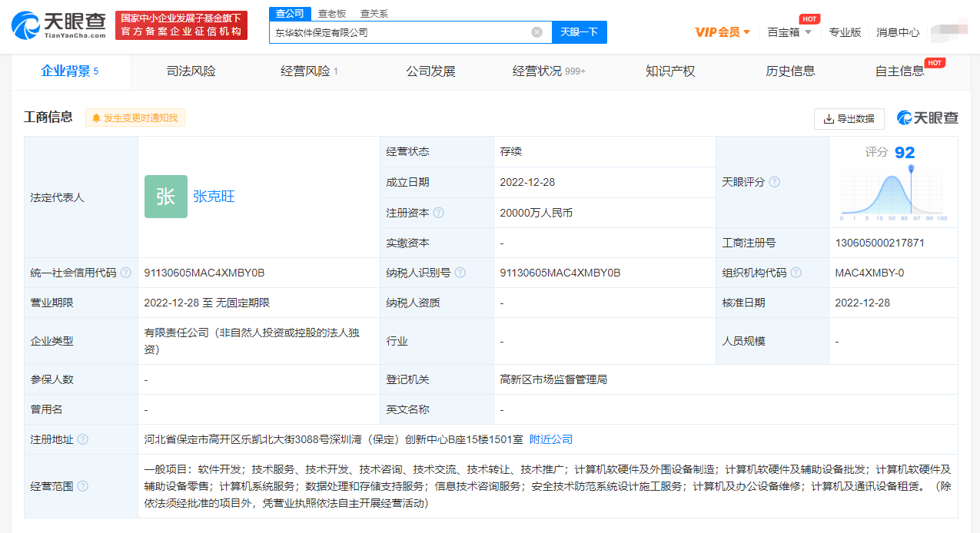Expand the VIP会员 dropdown

723,32
